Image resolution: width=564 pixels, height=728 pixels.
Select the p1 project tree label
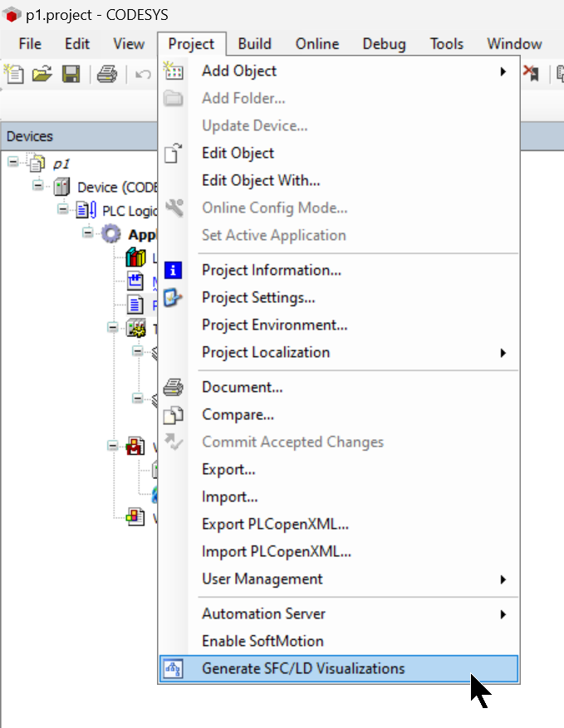tap(61, 164)
